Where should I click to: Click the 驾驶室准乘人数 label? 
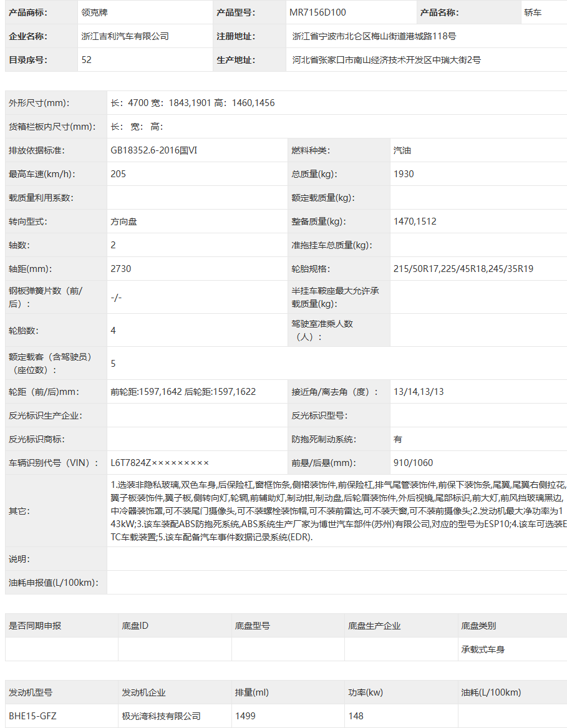tap(322, 330)
